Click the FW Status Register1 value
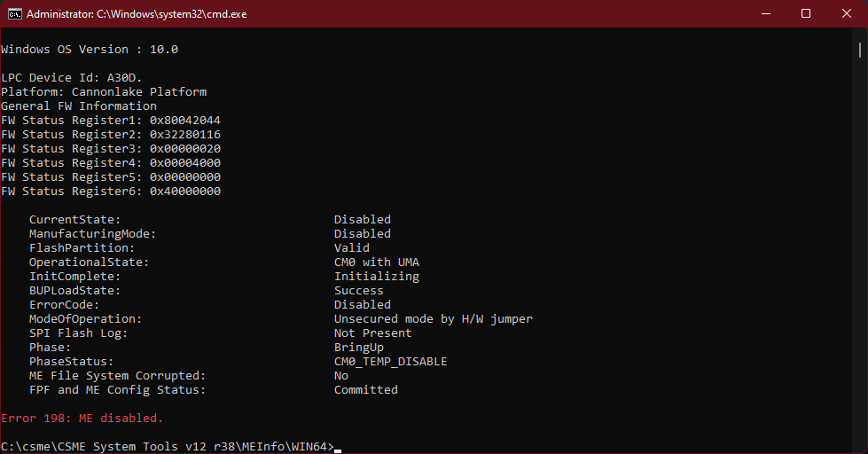The width and height of the screenshot is (868, 454). [x=185, y=120]
